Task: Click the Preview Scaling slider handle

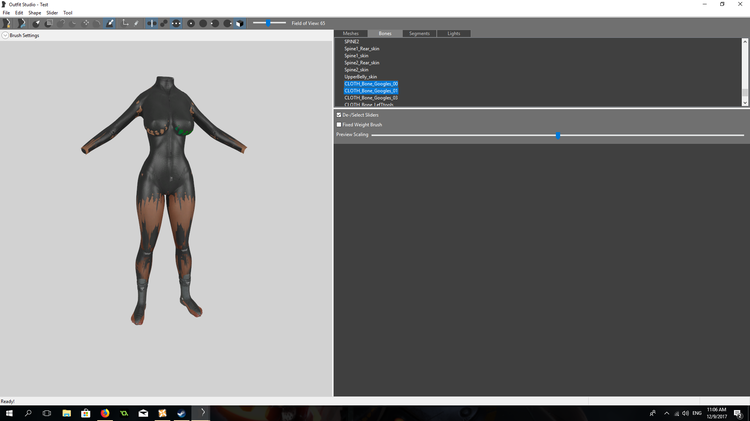Action: coord(558,135)
